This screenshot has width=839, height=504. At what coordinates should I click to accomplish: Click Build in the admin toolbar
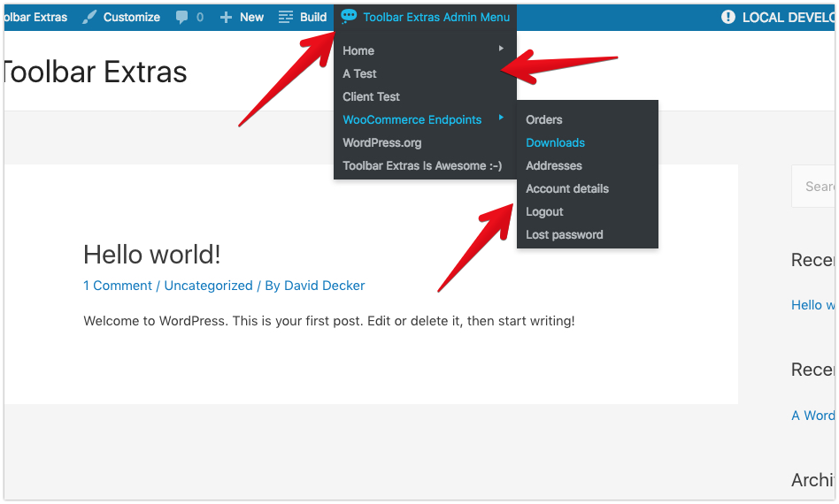313,17
